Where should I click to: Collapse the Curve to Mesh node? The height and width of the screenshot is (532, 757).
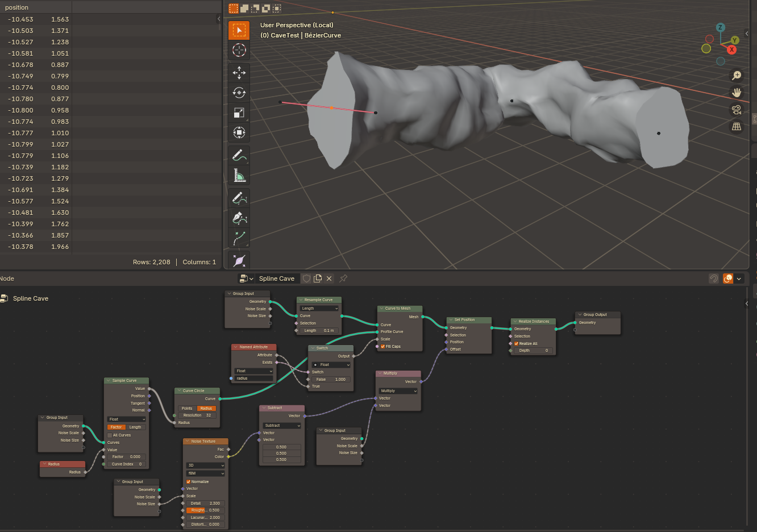pos(381,309)
